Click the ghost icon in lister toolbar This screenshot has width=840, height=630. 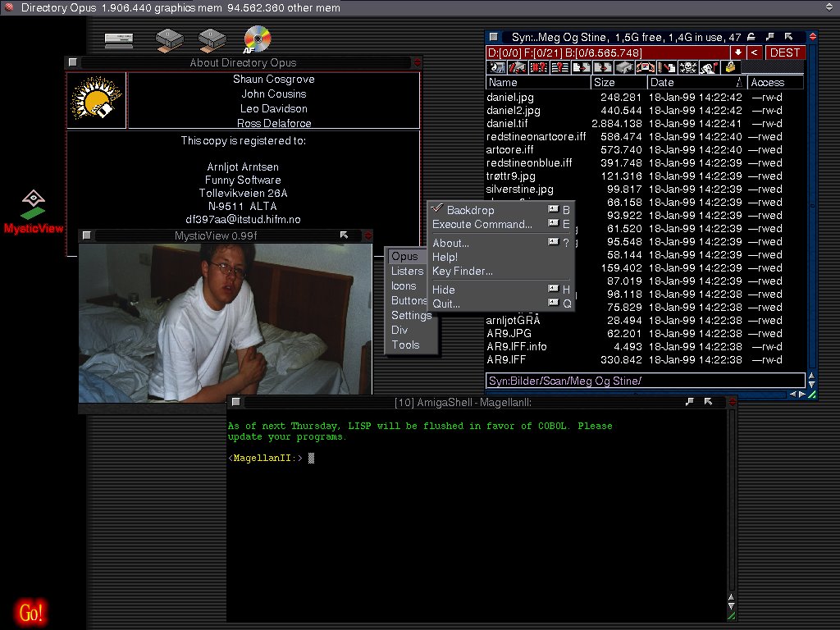click(710, 67)
